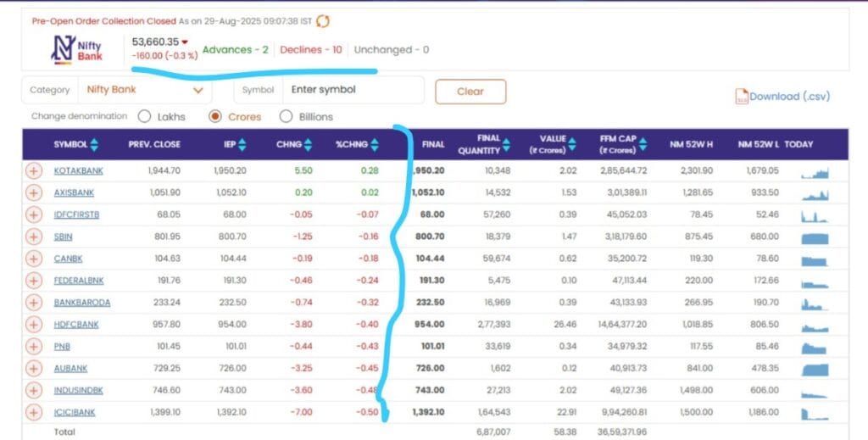Viewport: 868px width, 440px height.
Task: Select the Crores denomination radio button
Action: 215,117
